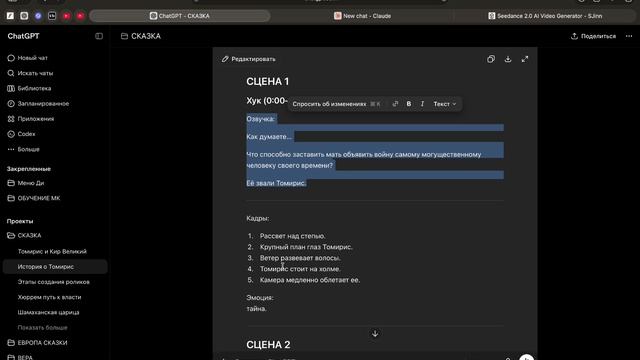Click the Библиотека icon in sidebar

pos(11,88)
